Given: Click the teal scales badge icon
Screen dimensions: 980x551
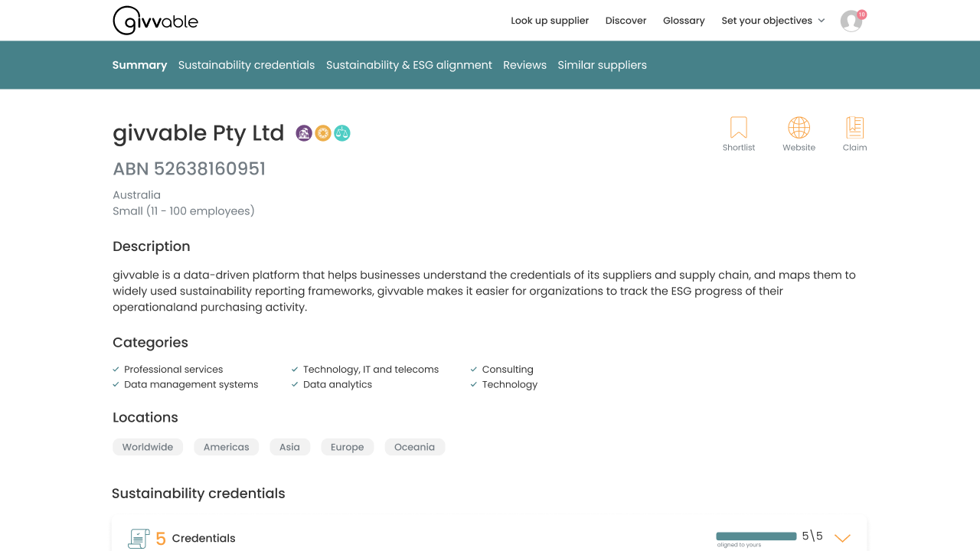Looking at the screenshot, I should (342, 133).
